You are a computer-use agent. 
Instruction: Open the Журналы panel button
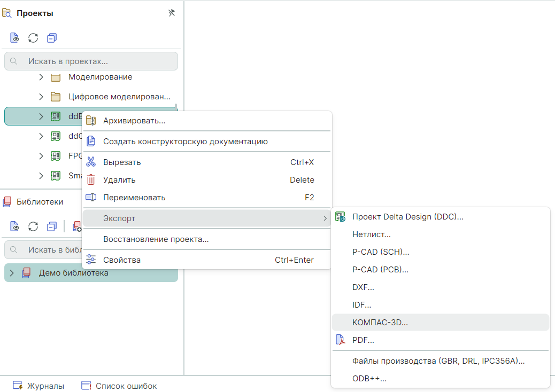tap(39, 386)
